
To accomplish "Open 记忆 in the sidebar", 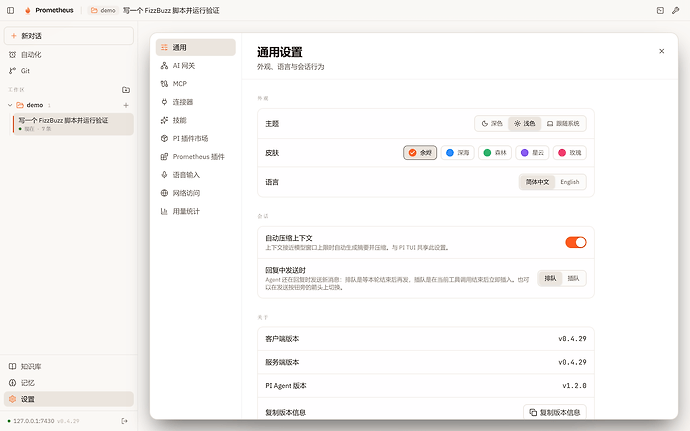I will click(69, 383).
